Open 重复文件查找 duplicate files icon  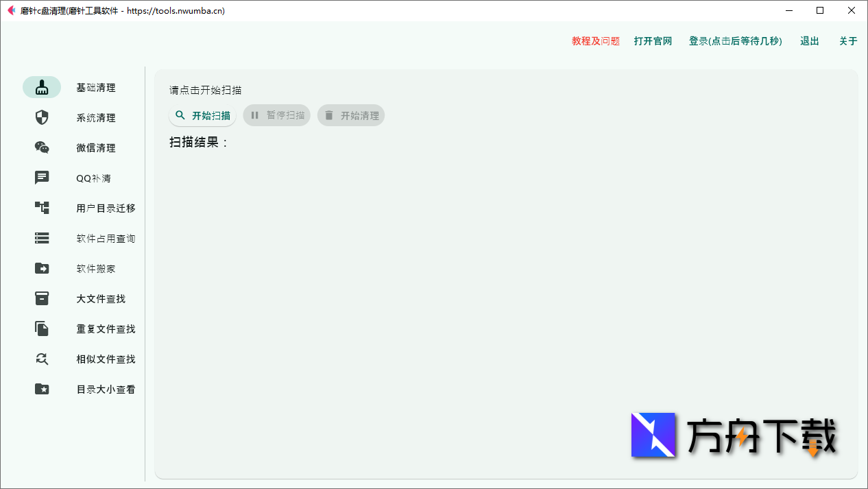tap(42, 329)
